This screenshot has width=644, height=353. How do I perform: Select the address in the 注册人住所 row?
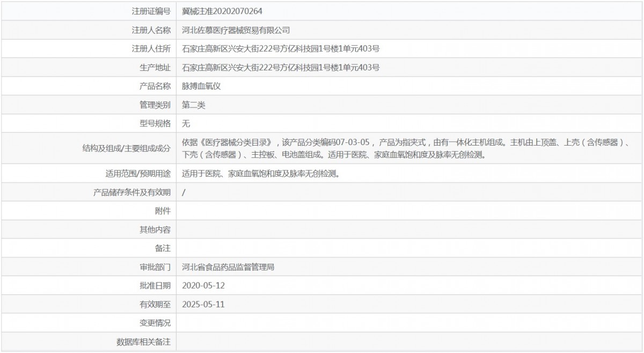pos(281,49)
